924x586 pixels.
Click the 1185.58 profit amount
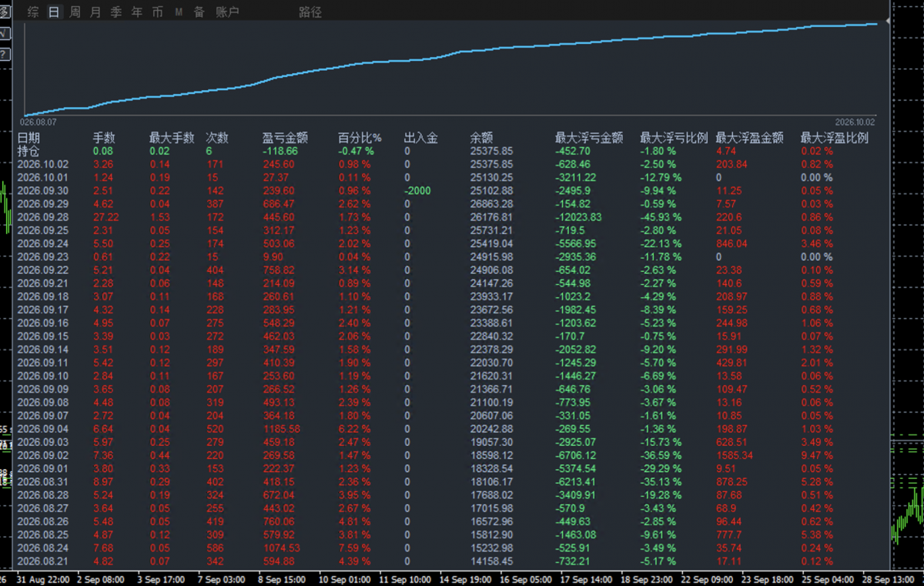pyautogui.click(x=282, y=429)
